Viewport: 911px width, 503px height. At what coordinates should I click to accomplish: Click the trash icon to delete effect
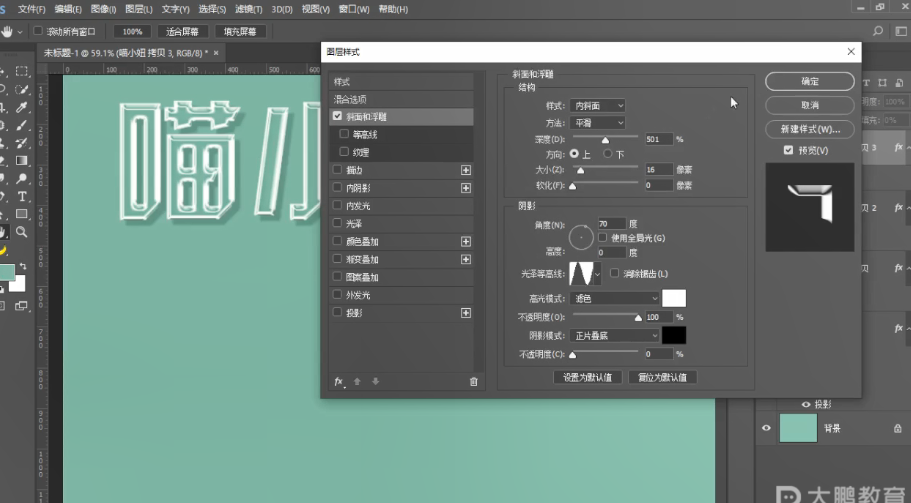coord(473,381)
